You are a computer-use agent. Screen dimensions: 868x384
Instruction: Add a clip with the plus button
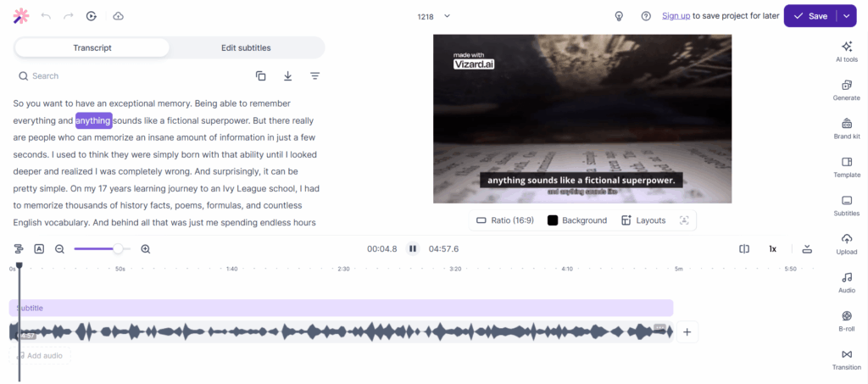(687, 332)
